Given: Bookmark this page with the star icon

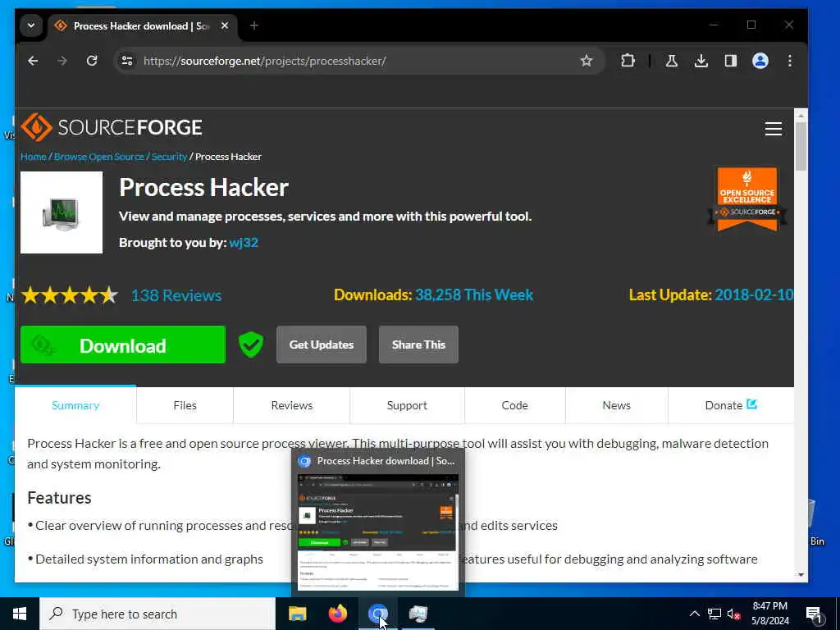Looking at the screenshot, I should 587,61.
